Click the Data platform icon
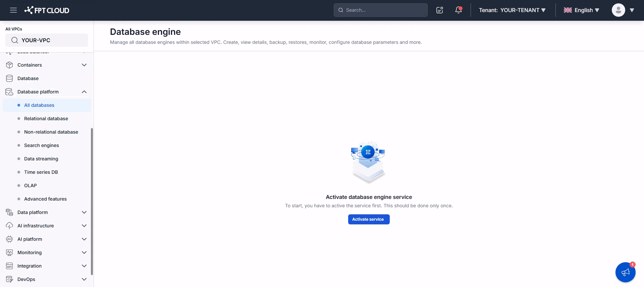This screenshot has height=287, width=644. coord(9,212)
